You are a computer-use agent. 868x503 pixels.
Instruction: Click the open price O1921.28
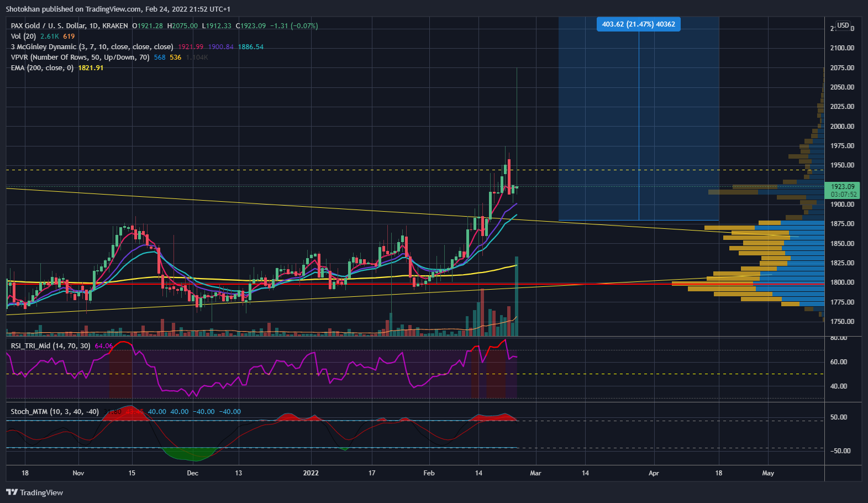(148, 26)
